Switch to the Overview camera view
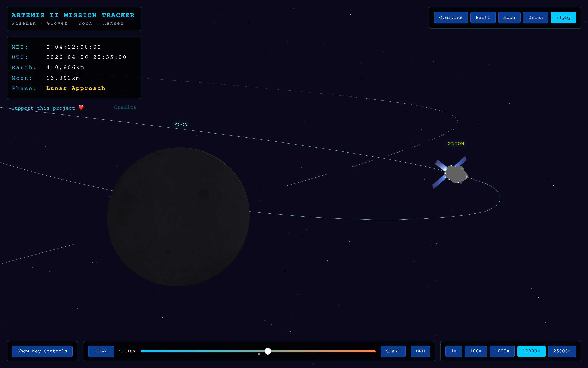The image size is (588, 368). (451, 18)
